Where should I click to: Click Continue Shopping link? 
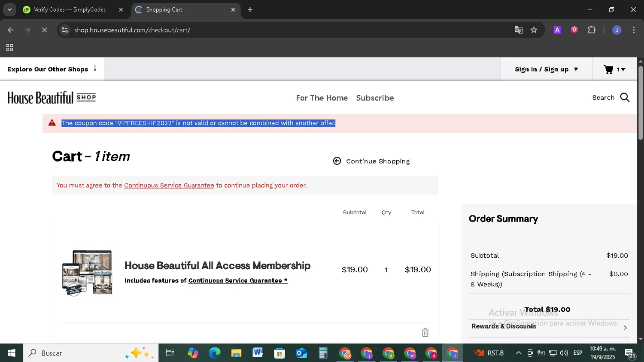coord(371,161)
